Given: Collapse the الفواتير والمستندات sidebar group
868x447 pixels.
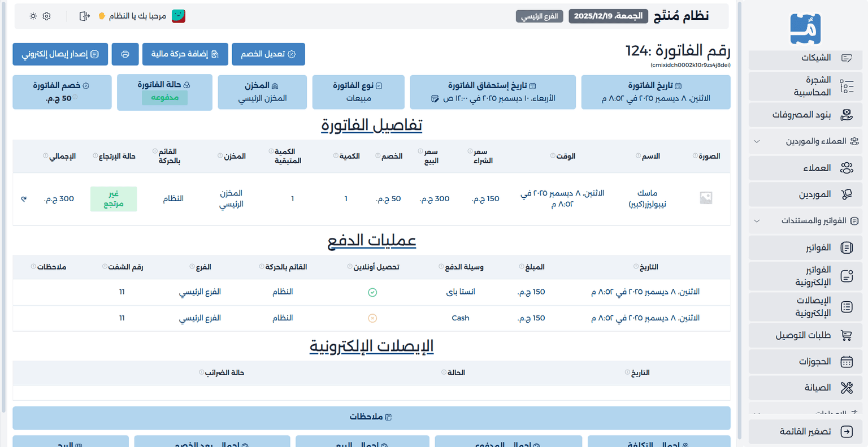Looking at the screenshot, I should [x=757, y=221].
